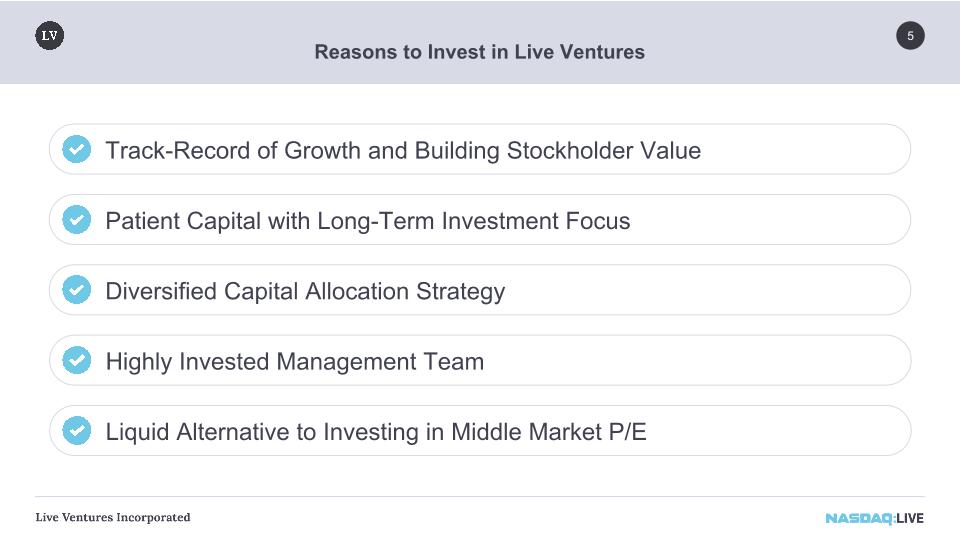Click the footer divider line
960x540 pixels.
click(x=479, y=497)
